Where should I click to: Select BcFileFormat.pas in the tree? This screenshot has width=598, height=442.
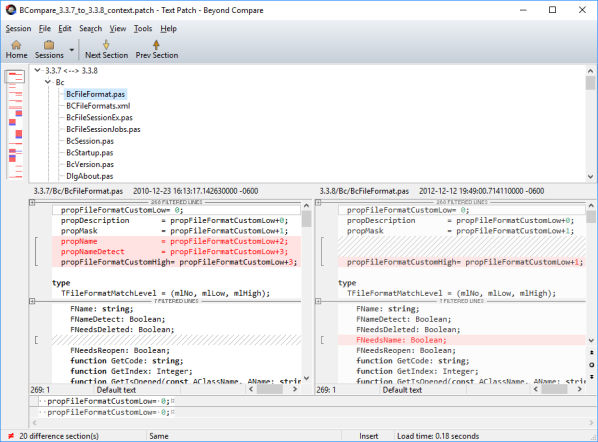tap(95, 94)
